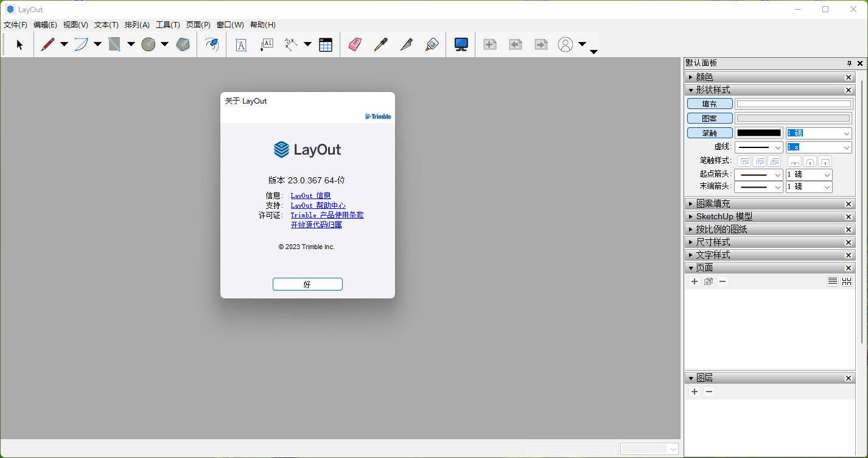Set square end cap style
This screenshot has height=458, width=868.
point(825,161)
